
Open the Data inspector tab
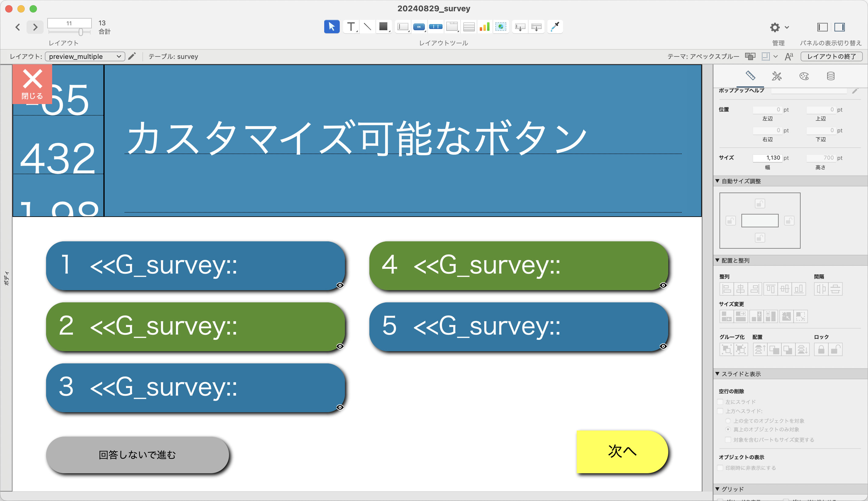click(x=830, y=76)
